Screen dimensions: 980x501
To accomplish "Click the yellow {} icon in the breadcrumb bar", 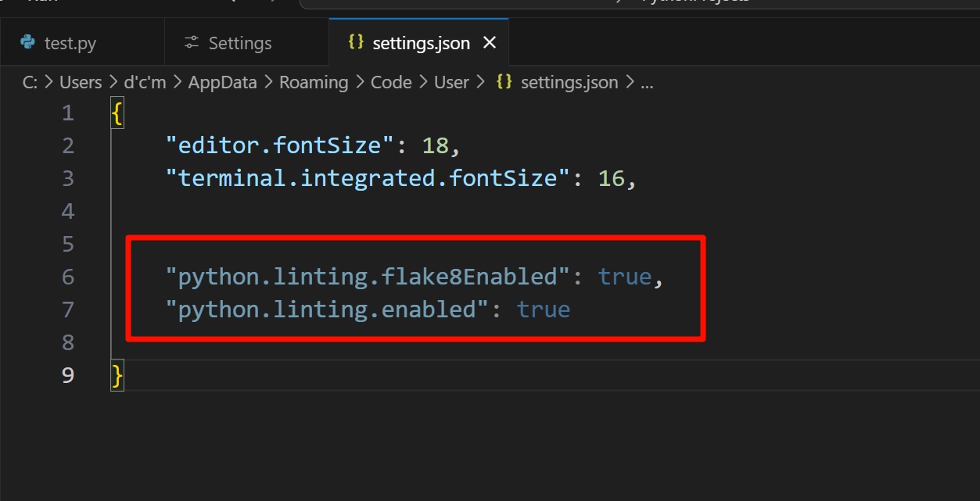I will [x=504, y=81].
